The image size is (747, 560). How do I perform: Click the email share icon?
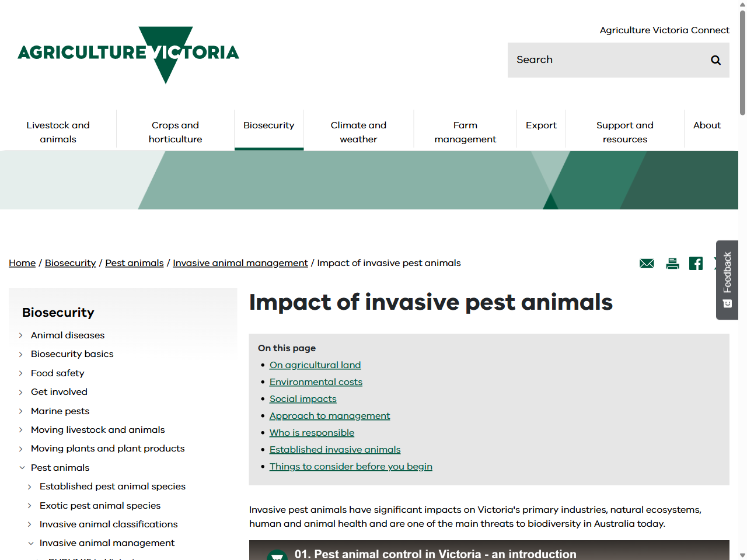(x=647, y=263)
